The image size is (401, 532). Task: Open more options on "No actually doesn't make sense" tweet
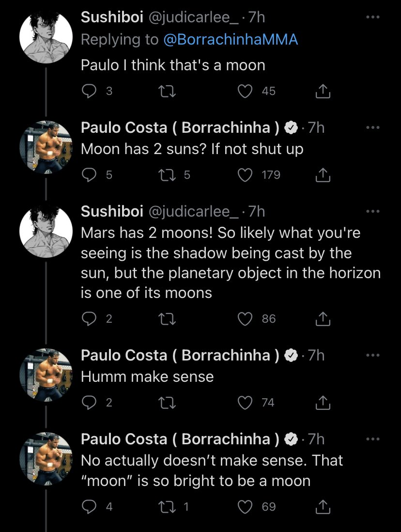[372, 439]
